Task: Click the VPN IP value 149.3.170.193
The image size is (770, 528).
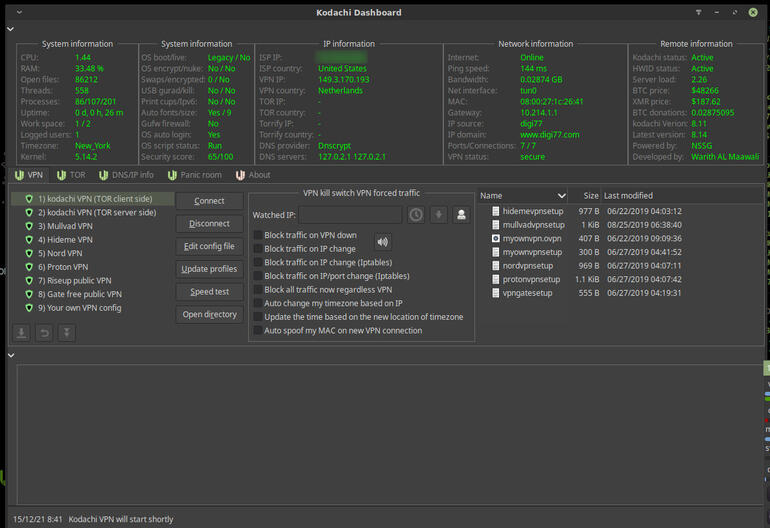Action: point(343,80)
